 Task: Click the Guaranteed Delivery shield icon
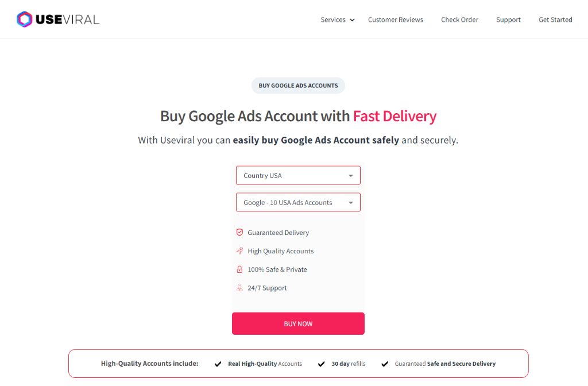click(239, 232)
